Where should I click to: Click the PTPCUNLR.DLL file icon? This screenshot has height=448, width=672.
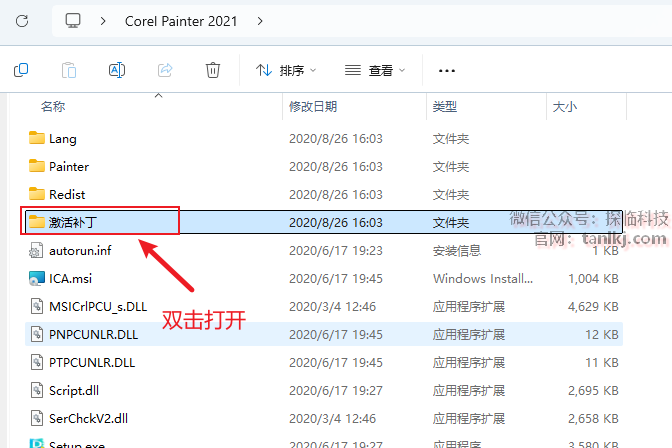pos(37,362)
